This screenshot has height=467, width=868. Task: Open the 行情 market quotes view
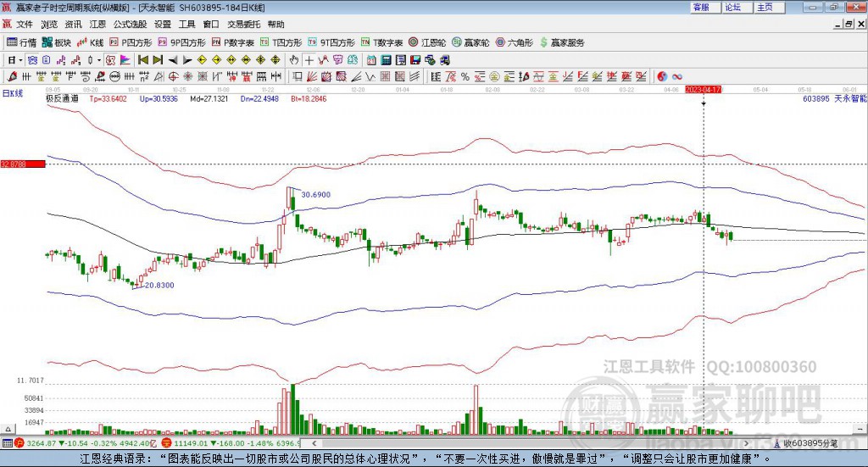click(x=21, y=42)
